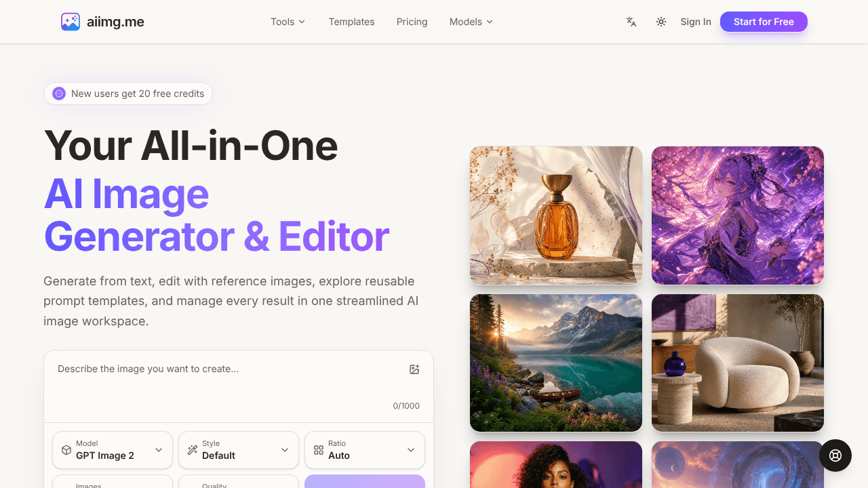Click 'New users get 20 free credits' text

click(138, 94)
